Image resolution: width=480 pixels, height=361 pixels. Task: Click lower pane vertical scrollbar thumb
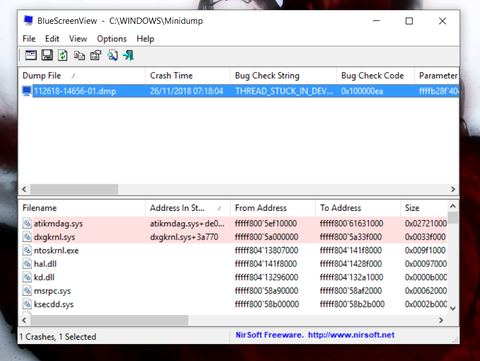coord(453,218)
